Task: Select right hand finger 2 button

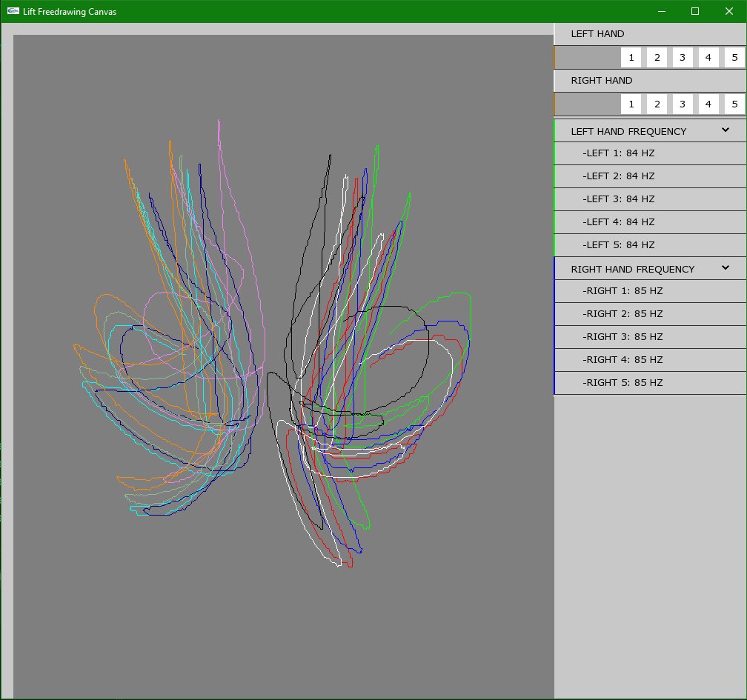Action: (x=657, y=104)
